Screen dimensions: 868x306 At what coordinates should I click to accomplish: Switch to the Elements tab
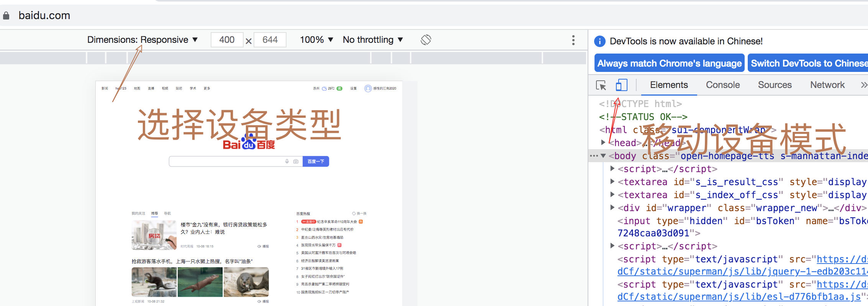[x=669, y=85]
